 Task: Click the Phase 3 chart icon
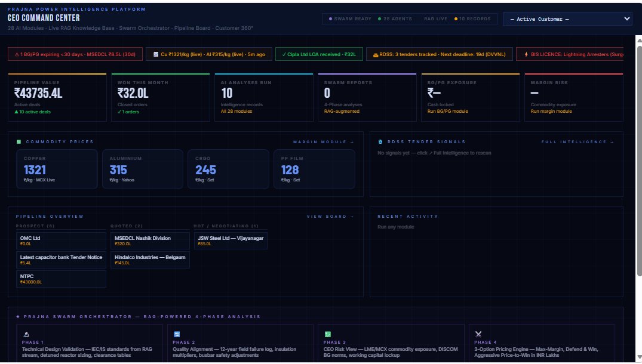[327, 334]
